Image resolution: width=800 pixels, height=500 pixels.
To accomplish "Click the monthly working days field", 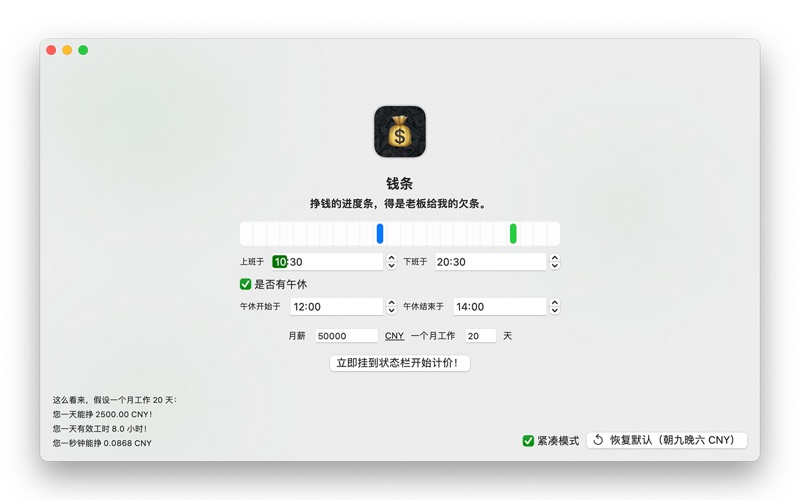I will pyautogui.click(x=480, y=336).
